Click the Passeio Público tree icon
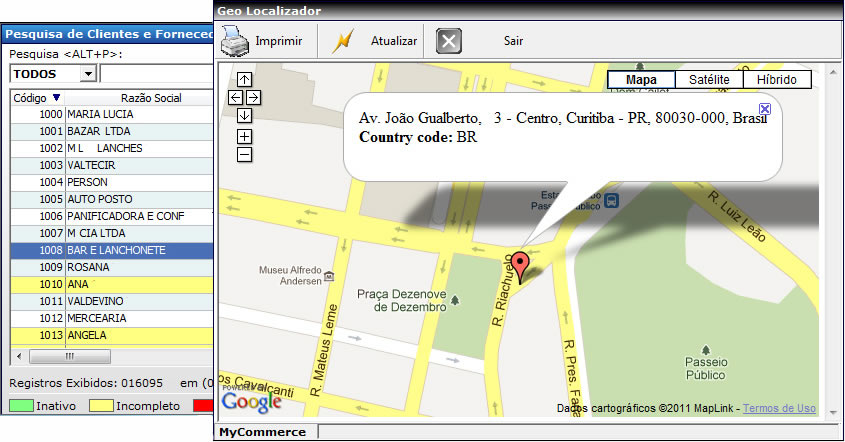Image resolution: width=845 pixels, height=442 pixels. click(x=705, y=350)
